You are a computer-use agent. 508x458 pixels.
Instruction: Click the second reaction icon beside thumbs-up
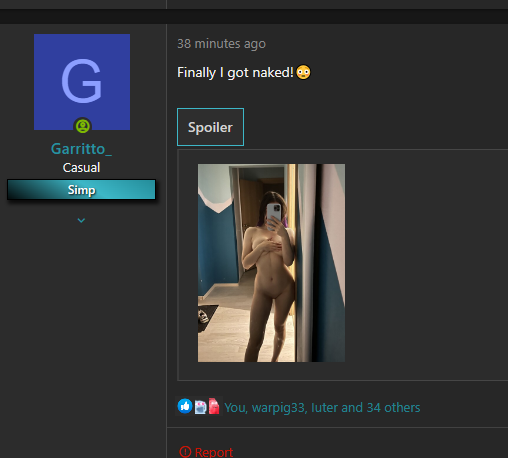(200, 407)
